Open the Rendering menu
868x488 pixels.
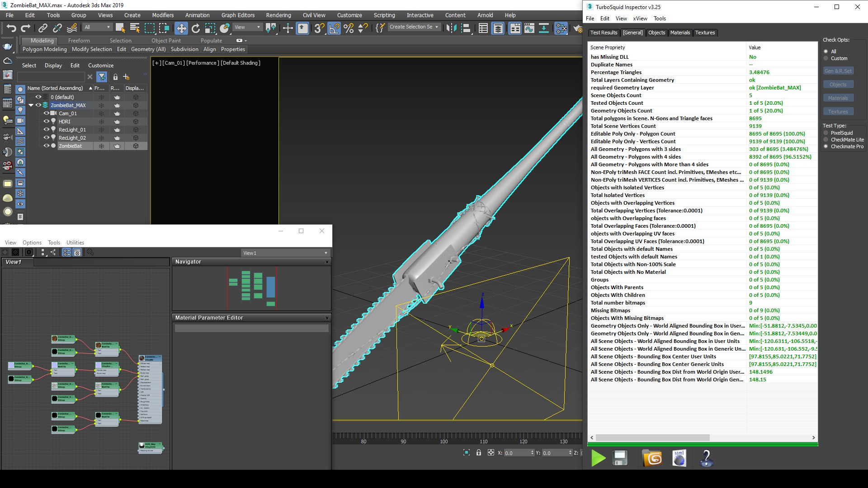[x=278, y=15]
